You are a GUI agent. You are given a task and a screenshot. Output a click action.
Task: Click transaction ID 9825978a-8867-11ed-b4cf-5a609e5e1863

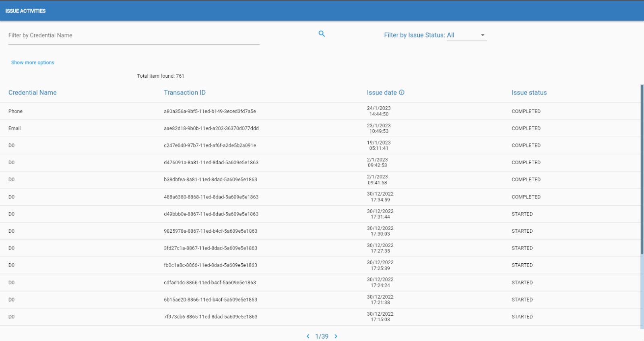point(211,231)
